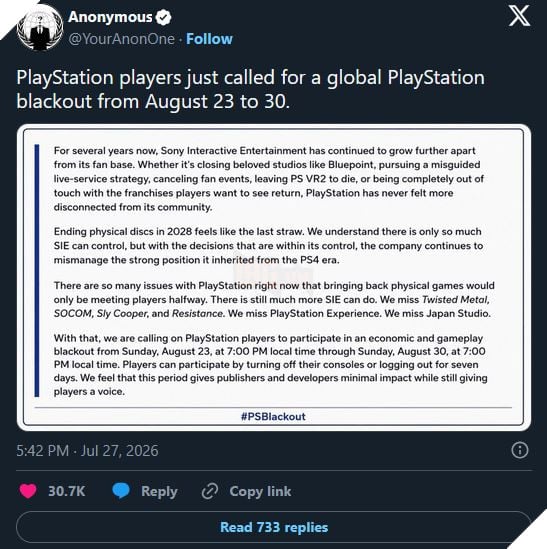Image resolution: width=547 pixels, height=549 pixels.
Task: Open the tweet info circle icon
Action: click(x=520, y=450)
